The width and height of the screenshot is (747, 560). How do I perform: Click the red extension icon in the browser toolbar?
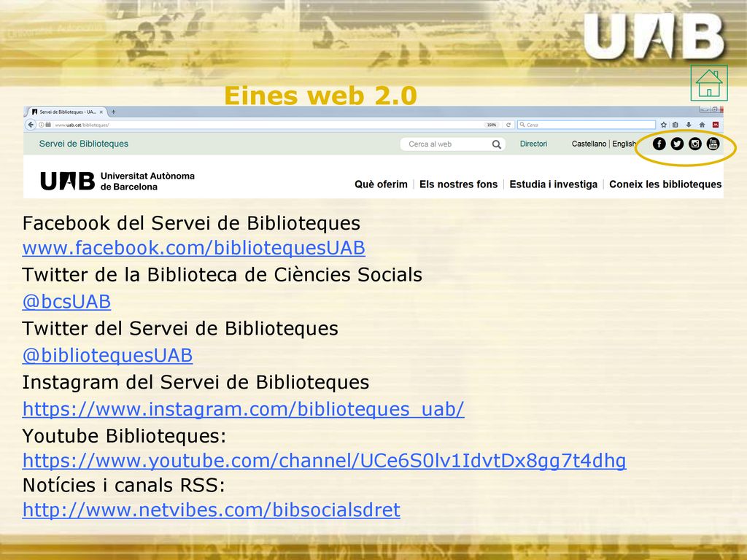[x=716, y=125]
